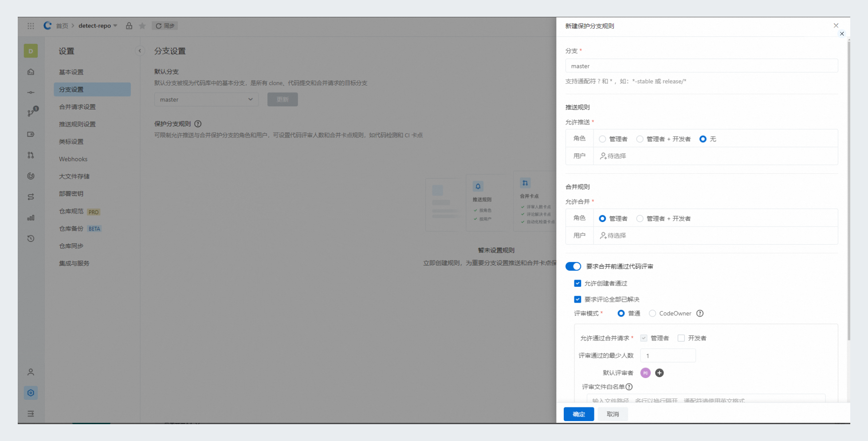
Task: Open the history clock sidebar icon
Action: click(31, 238)
